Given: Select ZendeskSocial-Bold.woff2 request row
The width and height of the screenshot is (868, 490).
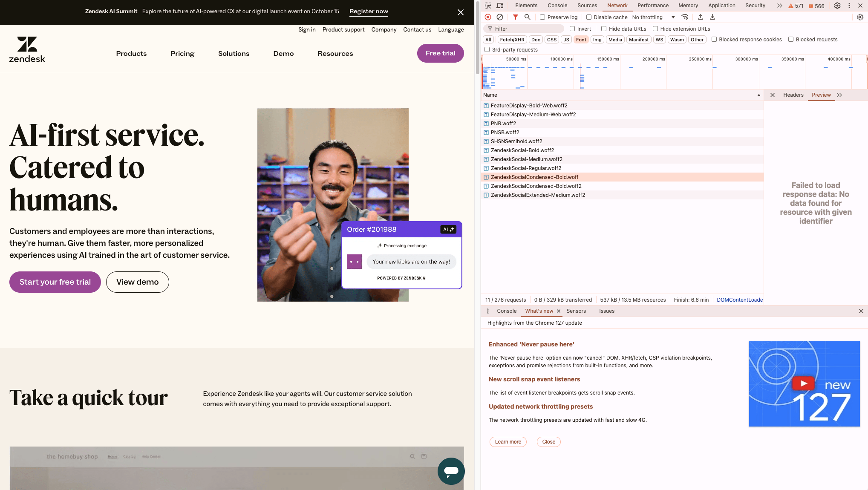Looking at the screenshot, I should pyautogui.click(x=522, y=150).
